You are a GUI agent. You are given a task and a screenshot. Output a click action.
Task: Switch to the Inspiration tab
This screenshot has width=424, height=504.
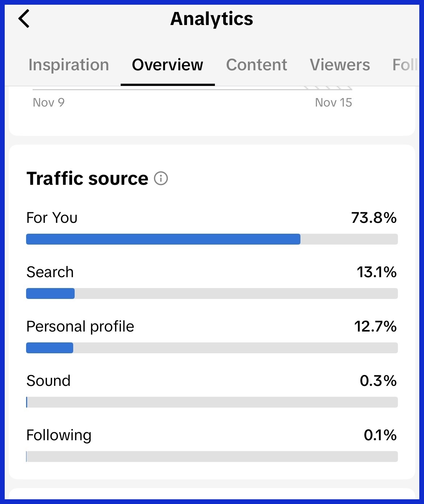69,65
